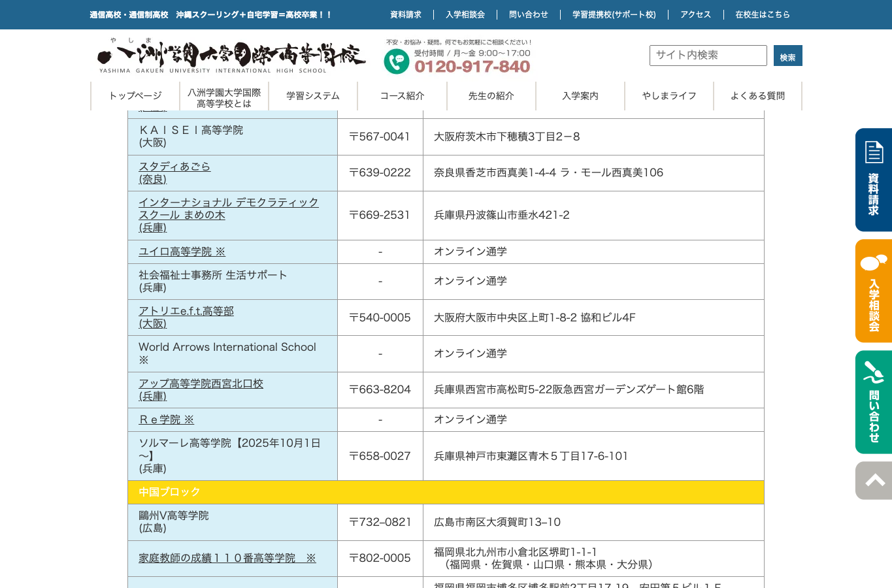This screenshot has width=892, height=588.
Task: Click ソルマーレ高等学院 table cell
Action: (233, 456)
